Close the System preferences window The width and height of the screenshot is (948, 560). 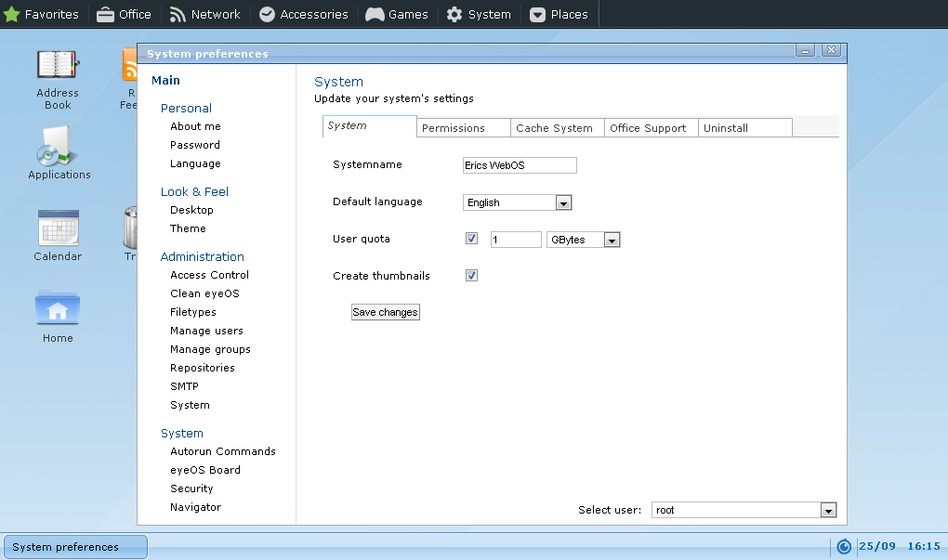click(x=831, y=50)
